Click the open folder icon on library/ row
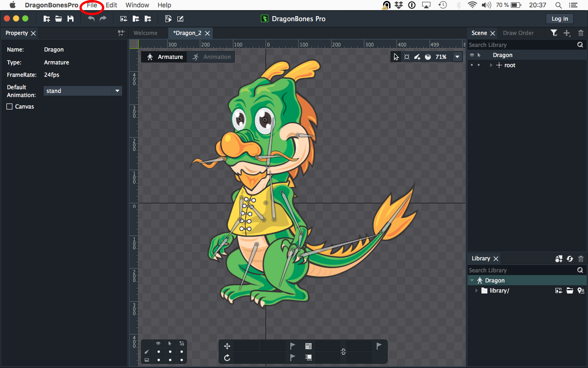Viewport: 588px width, 368px height. tap(570, 291)
